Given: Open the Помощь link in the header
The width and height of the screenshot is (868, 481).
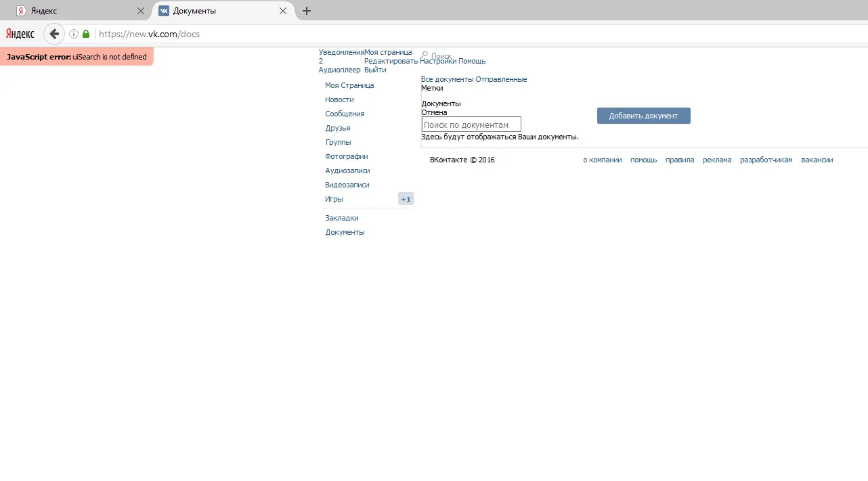Looking at the screenshot, I should (472, 61).
